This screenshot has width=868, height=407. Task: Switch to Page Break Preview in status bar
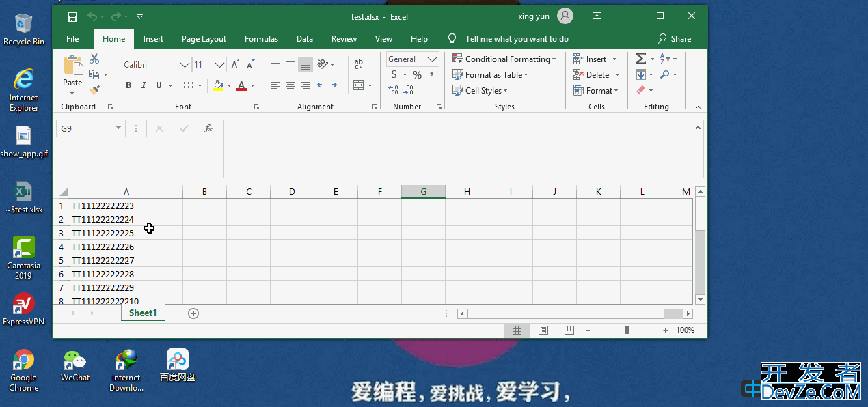point(569,331)
